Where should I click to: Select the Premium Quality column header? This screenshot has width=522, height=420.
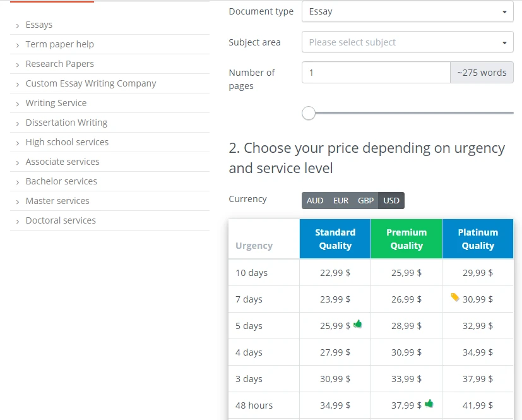coord(406,239)
